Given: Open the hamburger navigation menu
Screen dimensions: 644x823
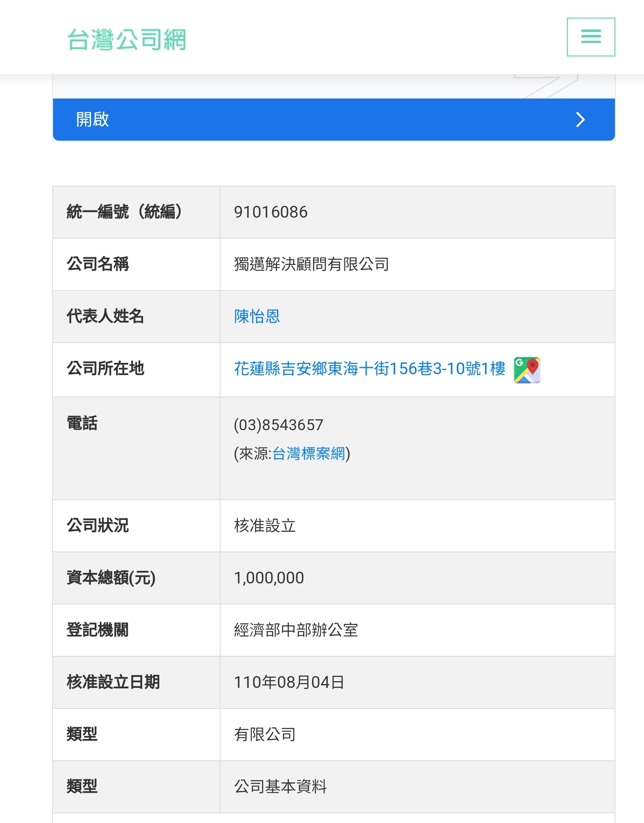Looking at the screenshot, I should point(591,37).
